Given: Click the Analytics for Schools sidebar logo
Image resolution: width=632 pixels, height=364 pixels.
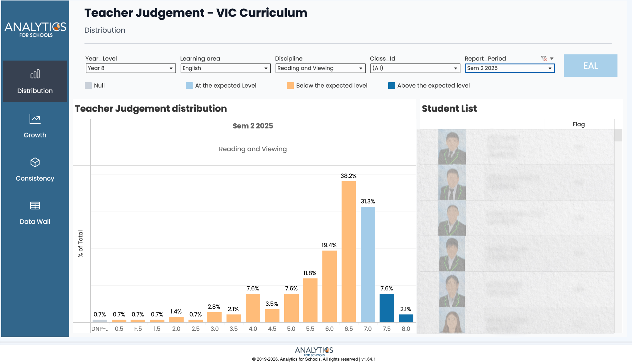Looking at the screenshot, I should [x=35, y=30].
